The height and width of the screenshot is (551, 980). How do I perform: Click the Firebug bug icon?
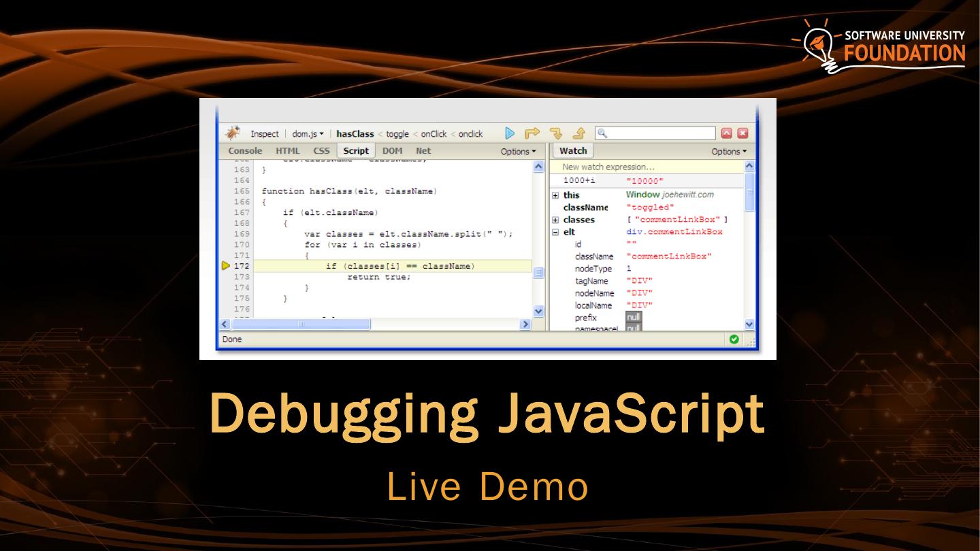click(233, 133)
